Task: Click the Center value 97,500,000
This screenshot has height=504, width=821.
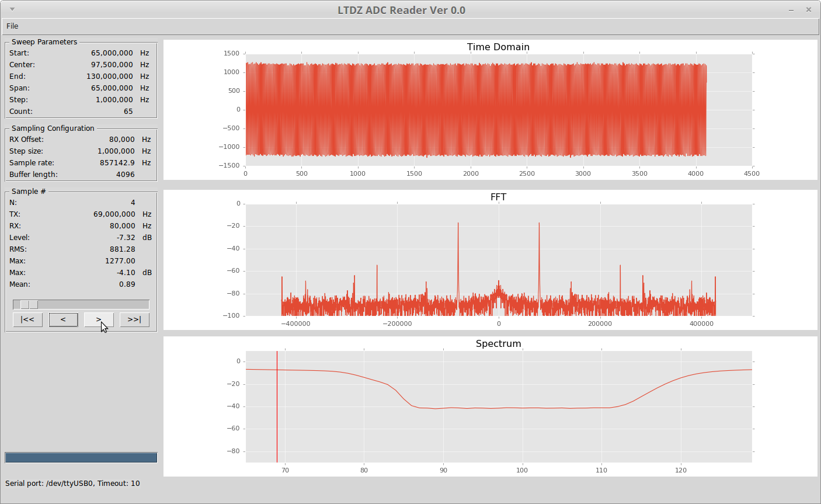Action: (111, 65)
